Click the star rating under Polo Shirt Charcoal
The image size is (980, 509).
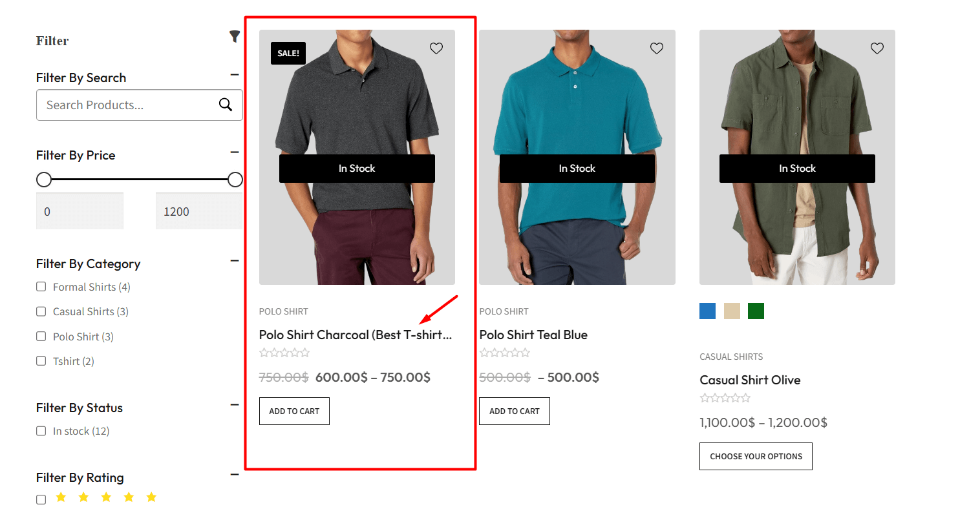(284, 352)
